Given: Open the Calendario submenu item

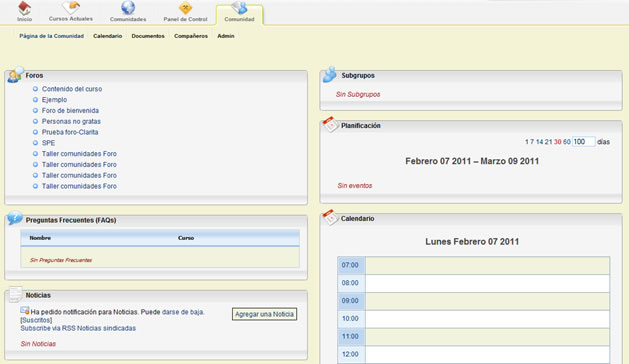Looking at the screenshot, I should coord(108,36).
